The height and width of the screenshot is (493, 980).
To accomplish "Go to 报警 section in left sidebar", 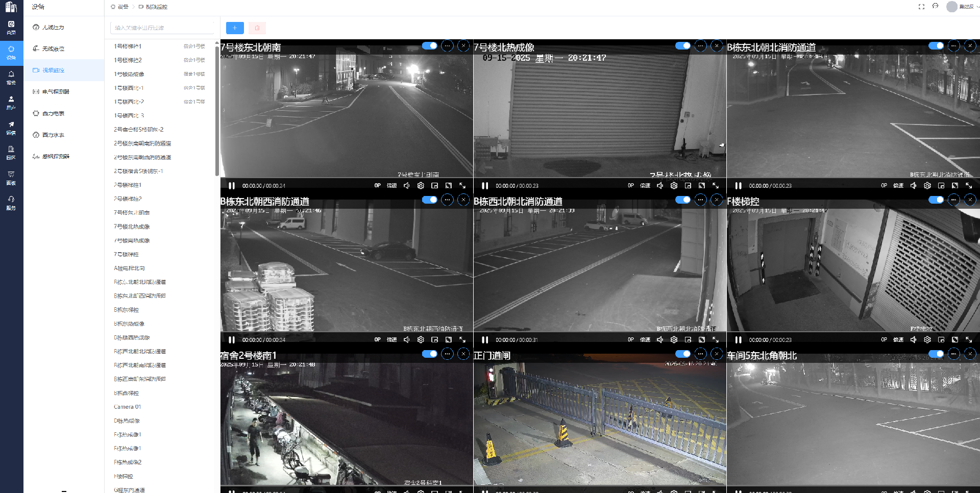I will point(11,78).
